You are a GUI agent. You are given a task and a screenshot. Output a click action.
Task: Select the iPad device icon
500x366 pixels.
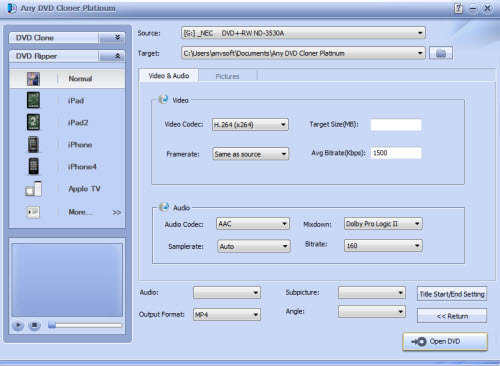click(33, 100)
